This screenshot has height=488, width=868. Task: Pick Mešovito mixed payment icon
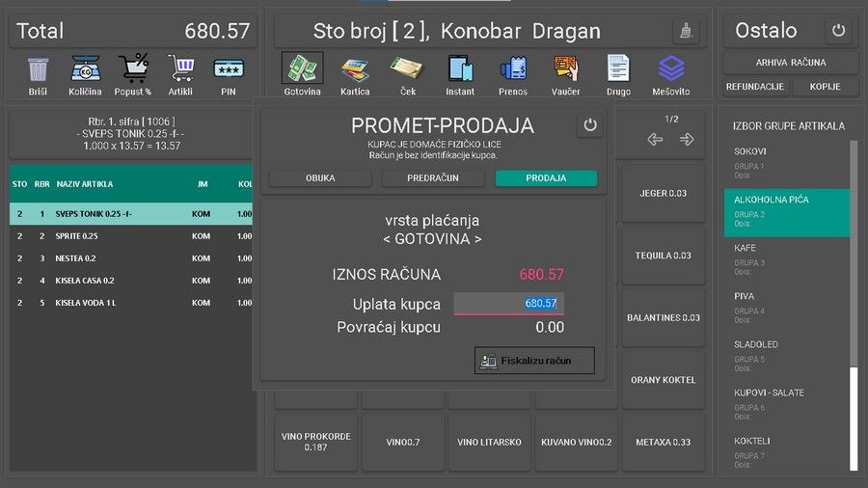click(670, 70)
